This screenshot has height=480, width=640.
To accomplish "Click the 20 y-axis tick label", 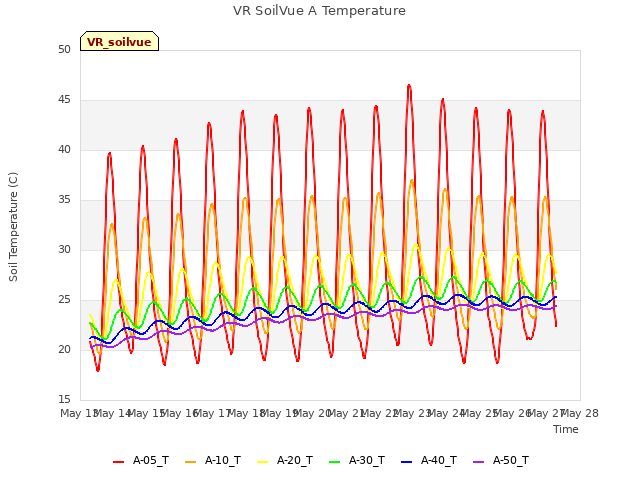I will click(64, 349).
